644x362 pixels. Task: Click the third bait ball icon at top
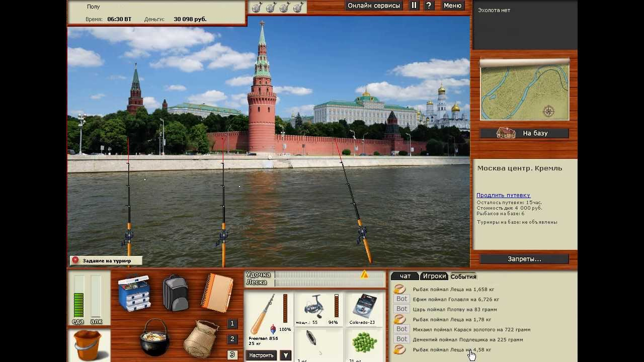(x=284, y=7)
